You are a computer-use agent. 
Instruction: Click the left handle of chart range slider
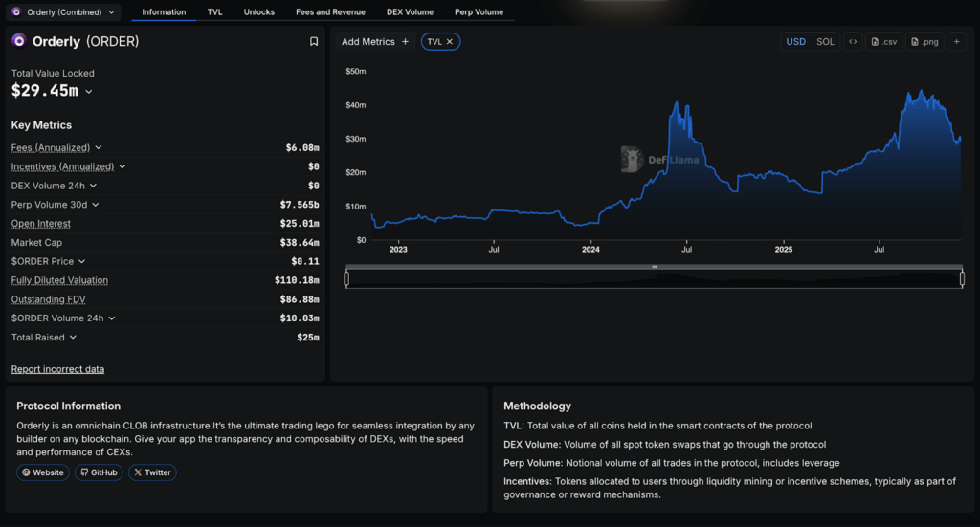point(346,278)
